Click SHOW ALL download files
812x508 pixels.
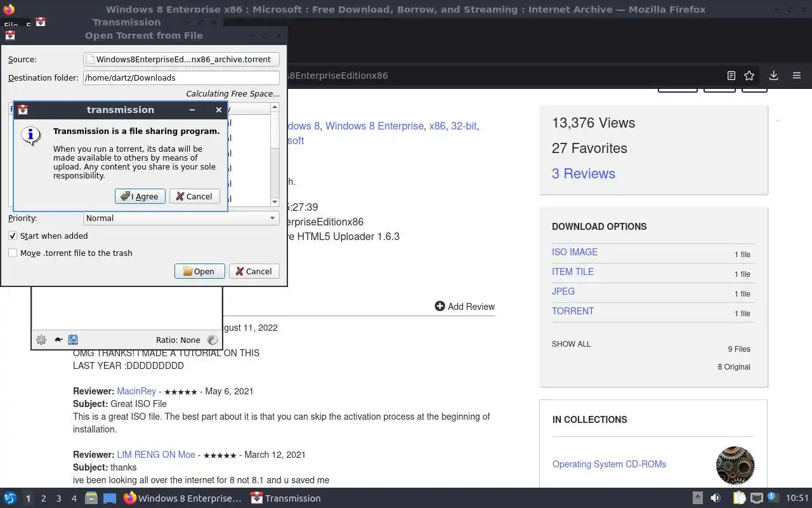[571, 344]
